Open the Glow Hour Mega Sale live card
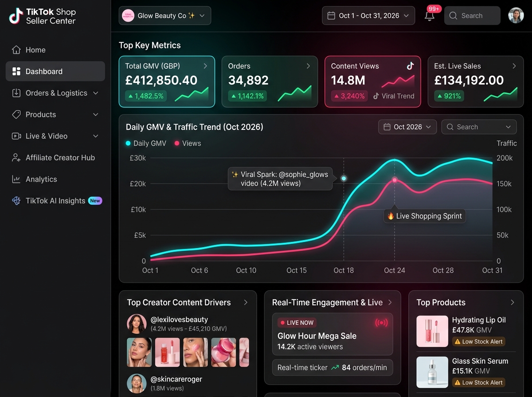Screen dimensions: 532x397 tap(332, 335)
